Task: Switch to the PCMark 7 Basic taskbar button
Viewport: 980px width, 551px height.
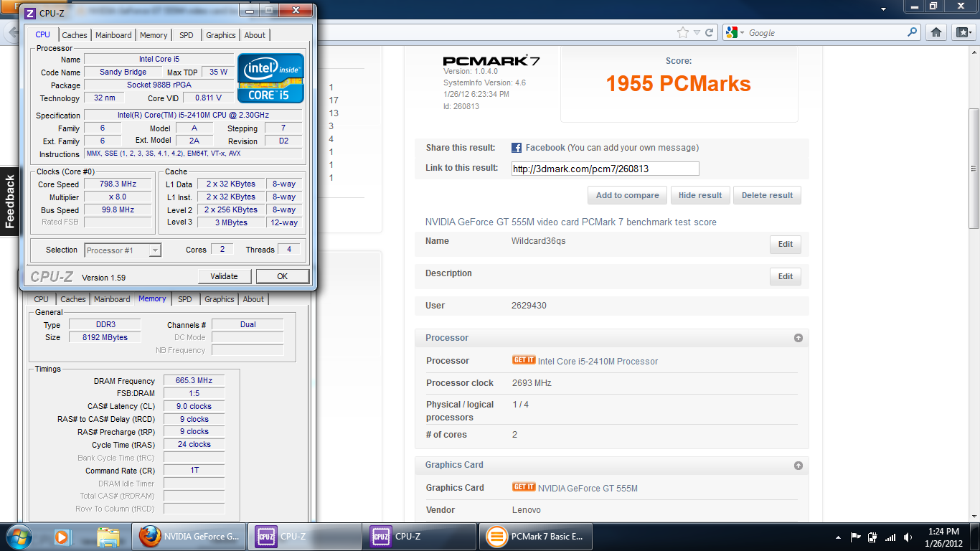Action: [536, 537]
